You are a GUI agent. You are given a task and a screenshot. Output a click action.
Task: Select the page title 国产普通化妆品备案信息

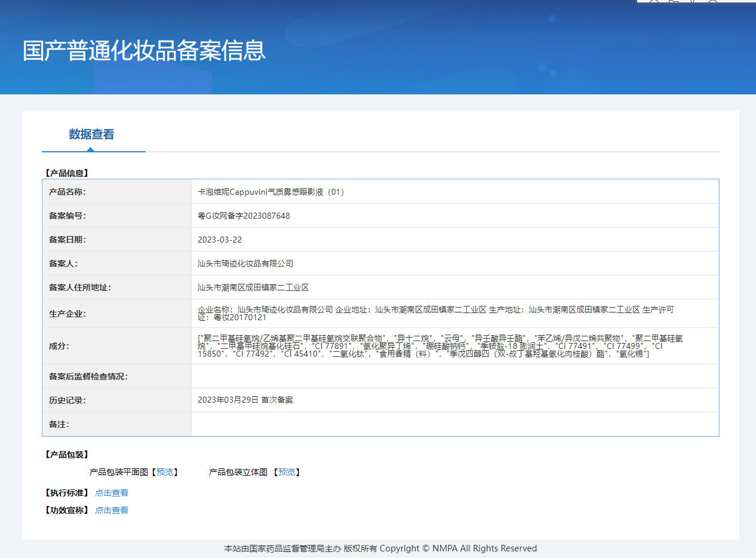coord(144,51)
